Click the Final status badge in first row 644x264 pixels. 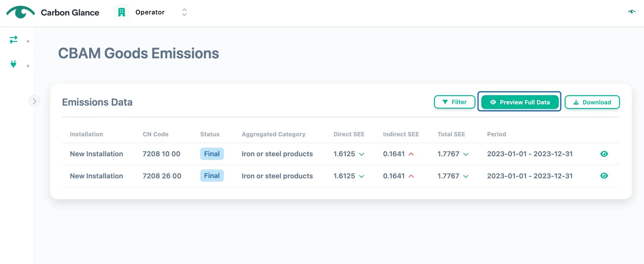tap(212, 154)
